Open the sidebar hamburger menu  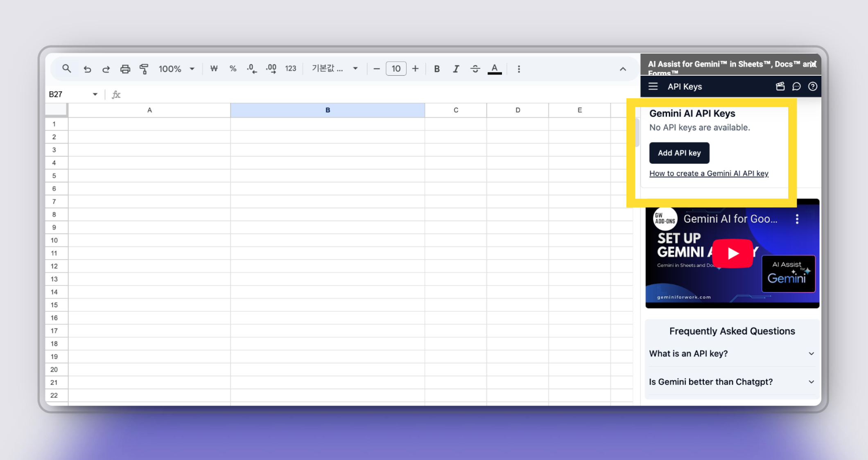click(653, 86)
